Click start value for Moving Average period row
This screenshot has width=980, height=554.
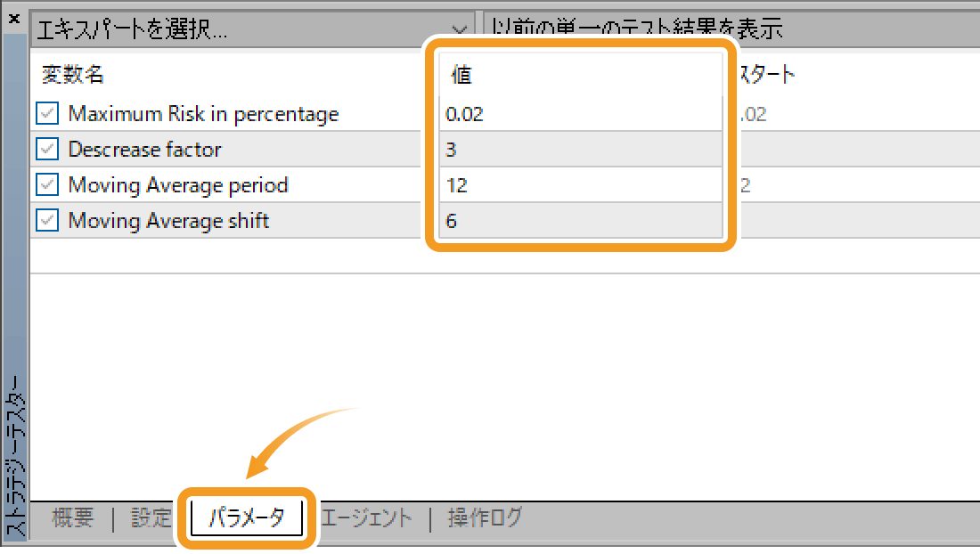click(x=745, y=185)
